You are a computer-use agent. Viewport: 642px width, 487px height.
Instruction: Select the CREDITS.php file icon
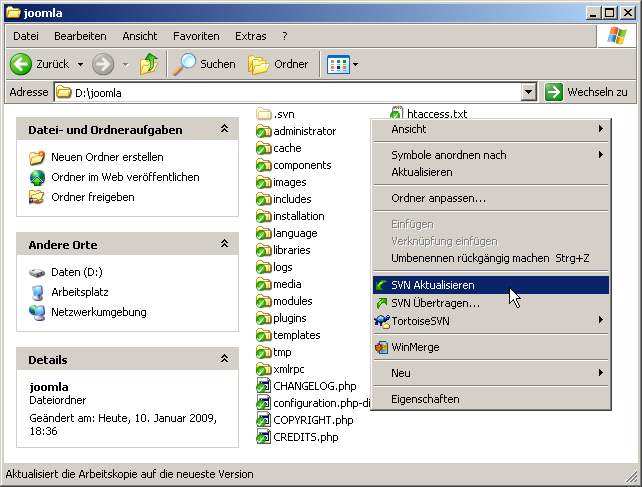coord(264,437)
